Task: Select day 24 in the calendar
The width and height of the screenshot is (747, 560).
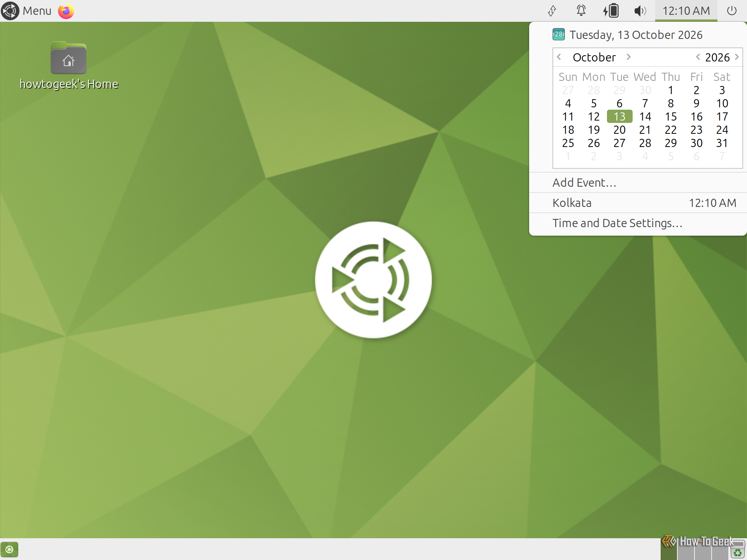Action: coord(722,129)
